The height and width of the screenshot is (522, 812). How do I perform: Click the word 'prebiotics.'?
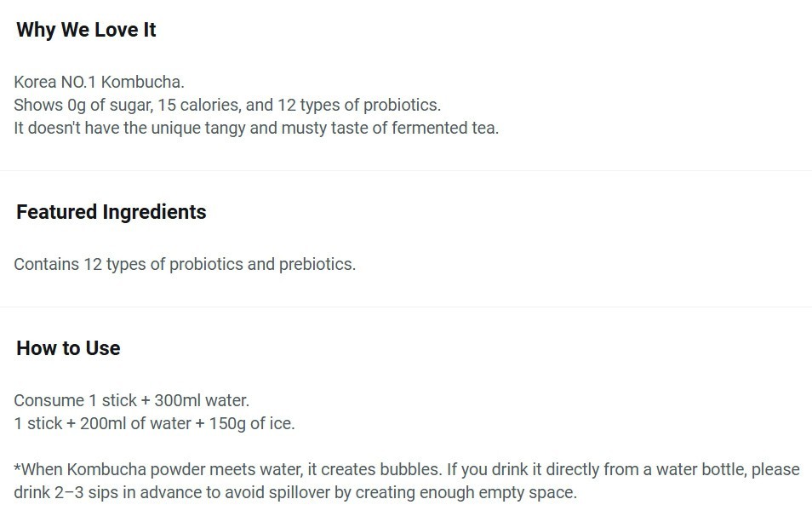coord(317,264)
